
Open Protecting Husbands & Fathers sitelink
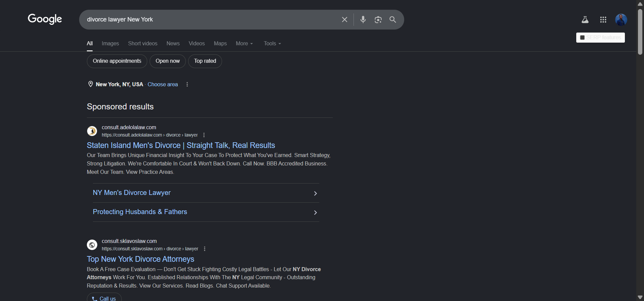tap(140, 212)
